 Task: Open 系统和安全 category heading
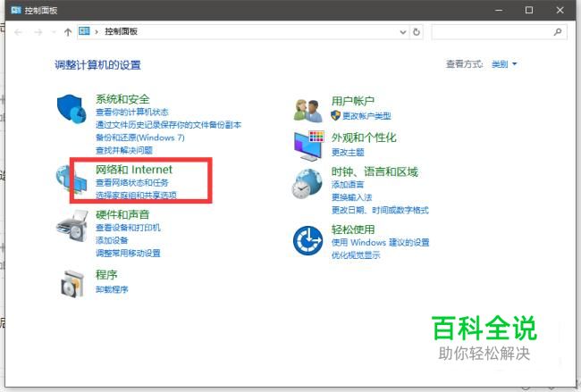pos(122,99)
